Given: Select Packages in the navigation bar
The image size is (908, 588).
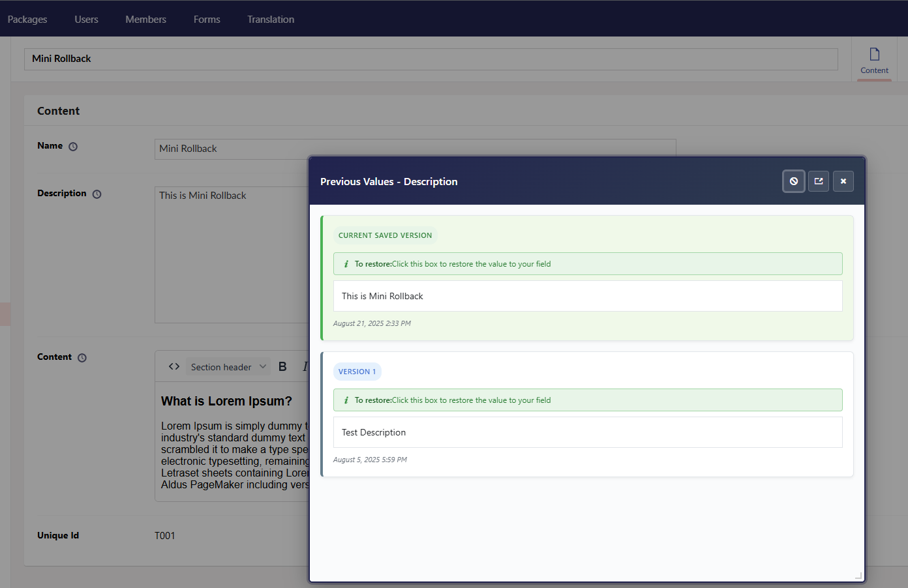Looking at the screenshot, I should [27, 19].
